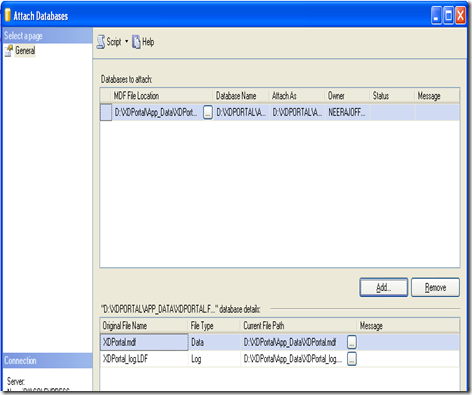This screenshot has width=472, height=395.
Task: Maximize the Attach Databases window
Action: 448,16
